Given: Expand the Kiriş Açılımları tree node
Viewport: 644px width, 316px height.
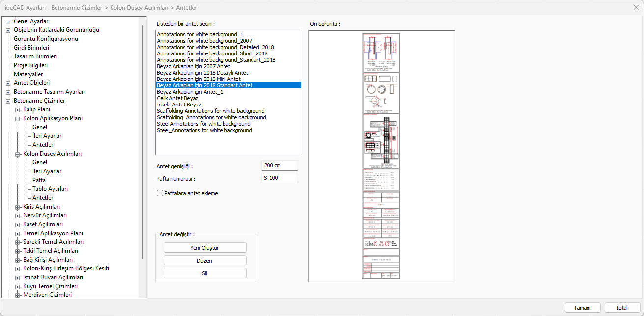Looking at the screenshot, I should point(18,207).
